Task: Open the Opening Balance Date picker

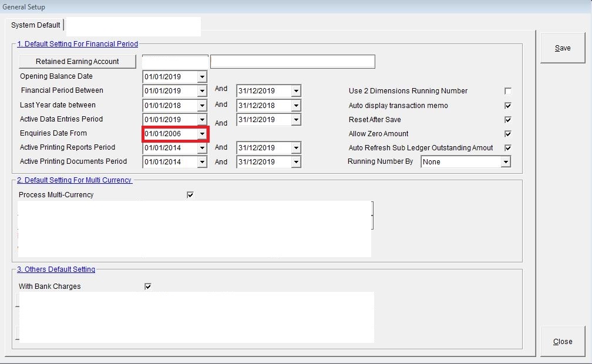Action: pyautogui.click(x=202, y=77)
